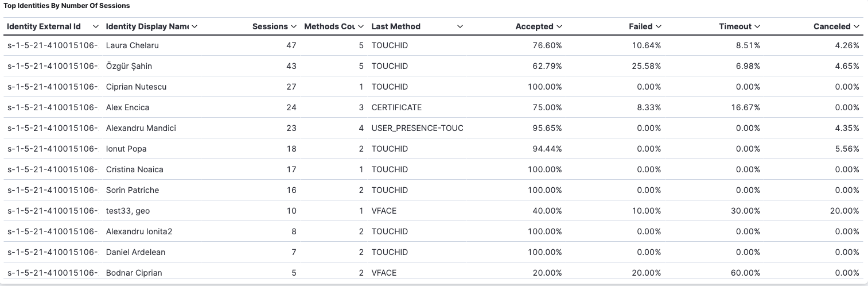The image size is (868, 286).
Task: Click the 60.00% timeout value cell
Action: click(748, 273)
